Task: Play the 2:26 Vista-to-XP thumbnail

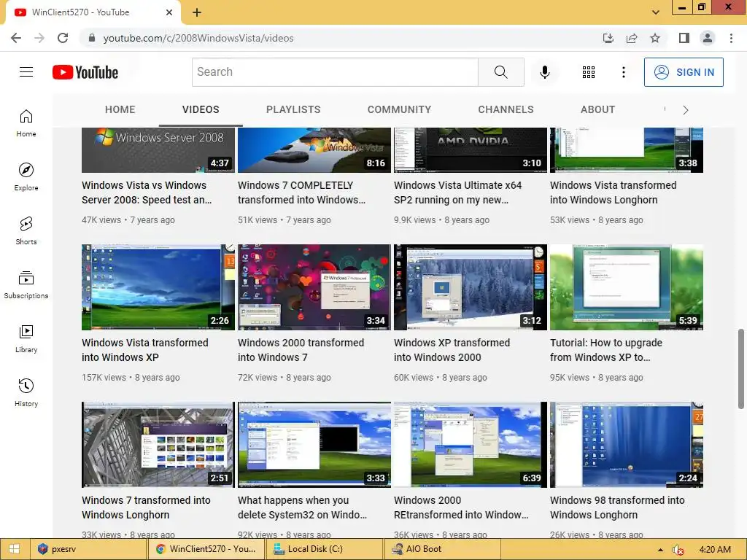Action: pos(158,287)
